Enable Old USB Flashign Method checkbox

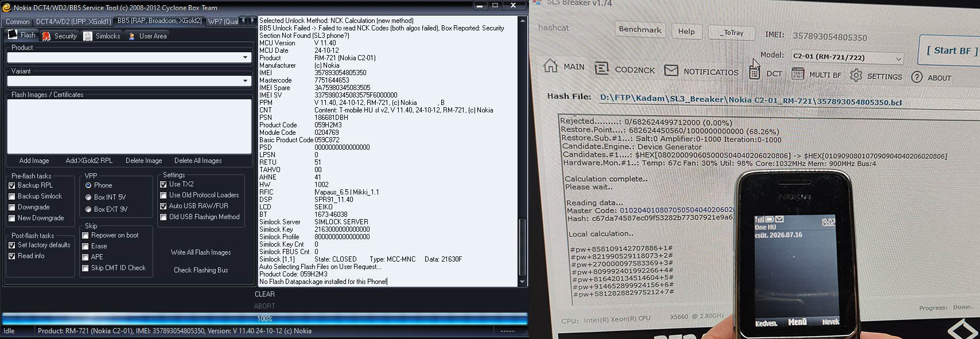point(163,217)
